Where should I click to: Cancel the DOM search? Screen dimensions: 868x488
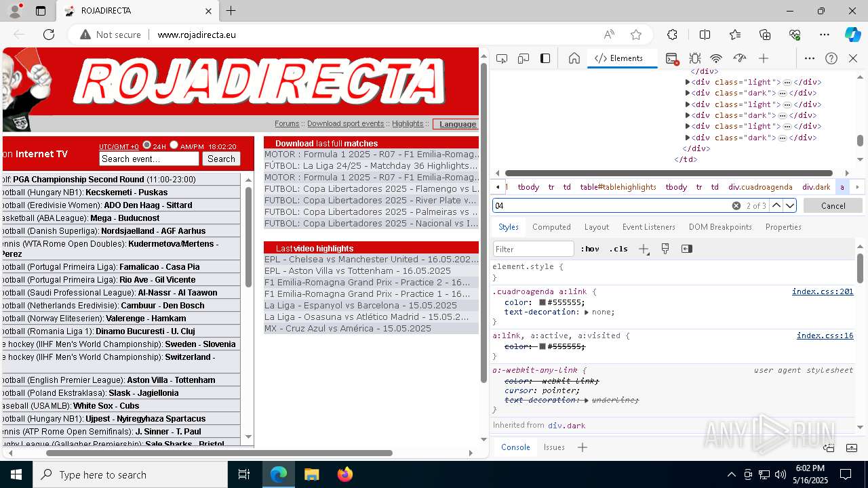tap(833, 205)
